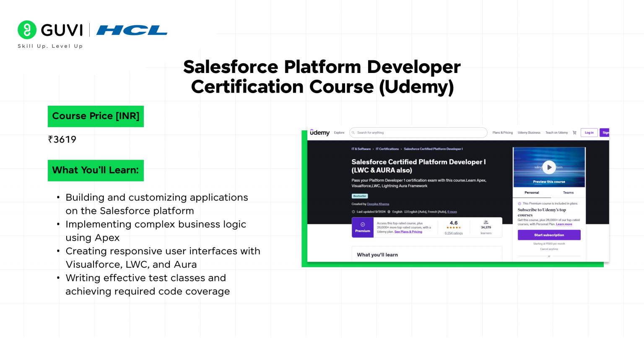Expand the 6 more languages list
Viewport: 644px width, 338px height.
click(x=452, y=212)
